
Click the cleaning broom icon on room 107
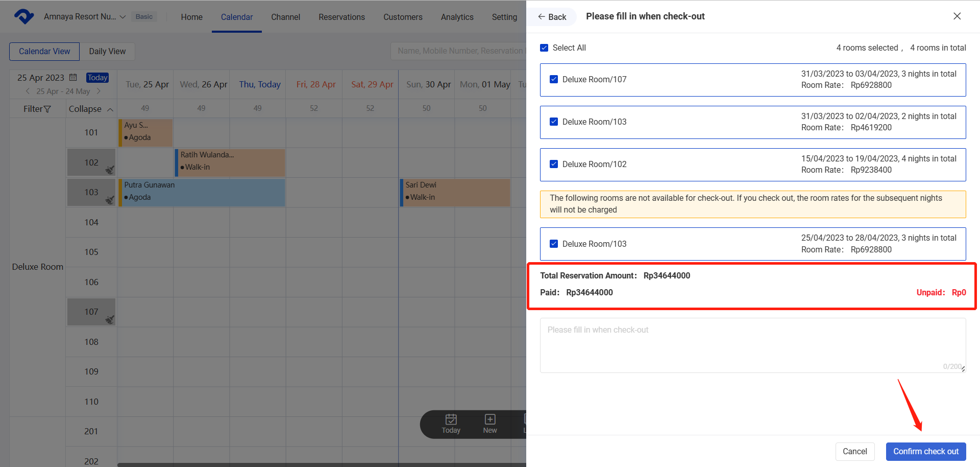[x=110, y=319]
